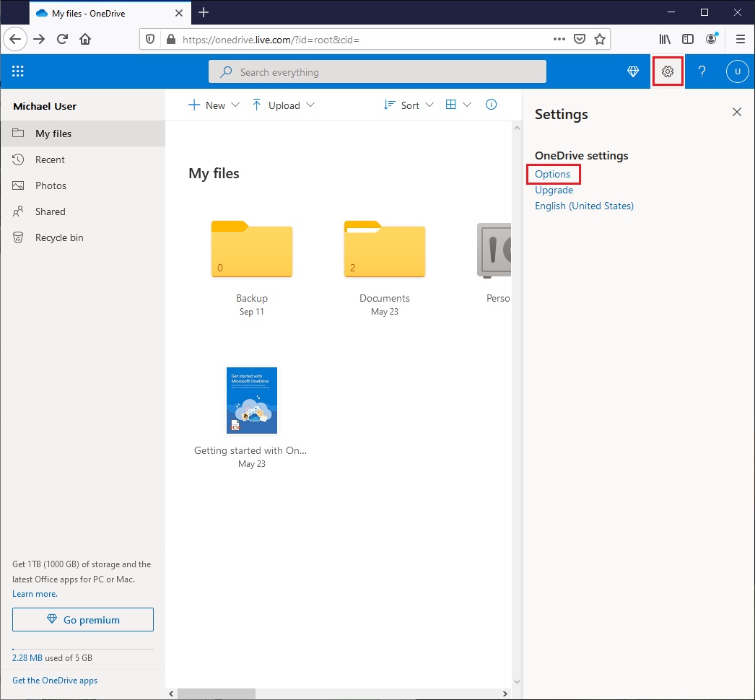Click the info icon on the toolbar
This screenshot has width=755, height=700.
click(492, 105)
